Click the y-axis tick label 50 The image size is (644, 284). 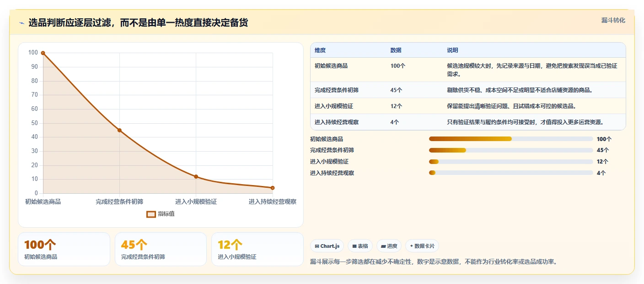point(34,123)
